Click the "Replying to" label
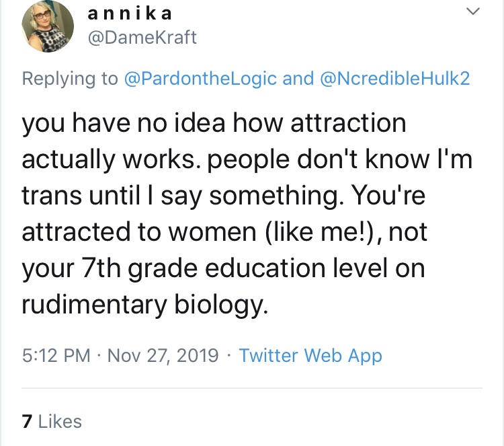504x446 pixels. click(70, 78)
